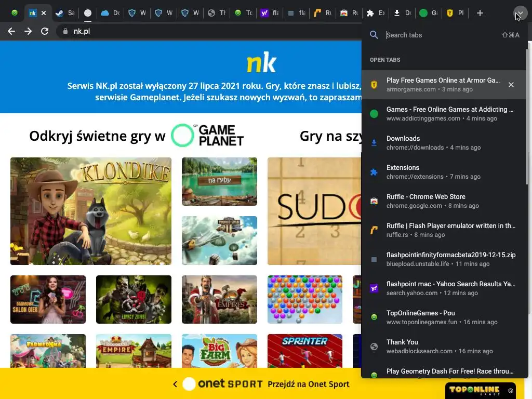Image resolution: width=532 pixels, height=399 pixels.
Task: Click the blue Downloads arrow icon in list
Action: click(374, 143)
